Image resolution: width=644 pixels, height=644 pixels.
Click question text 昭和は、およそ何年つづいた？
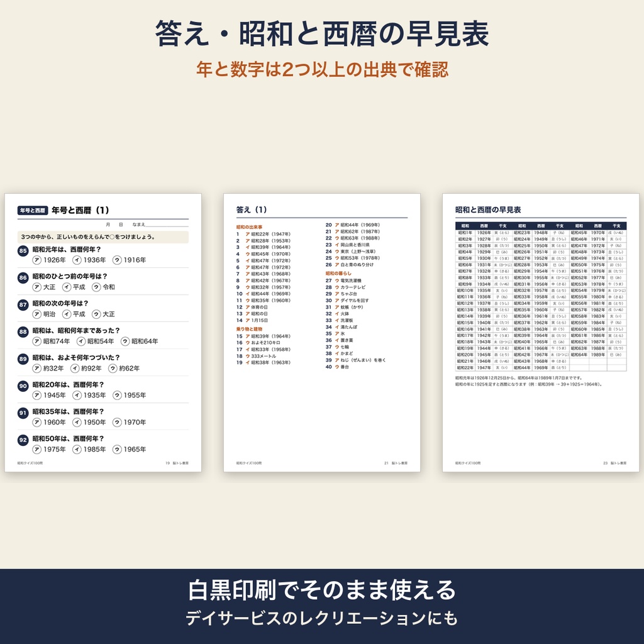tap(76, 358)
